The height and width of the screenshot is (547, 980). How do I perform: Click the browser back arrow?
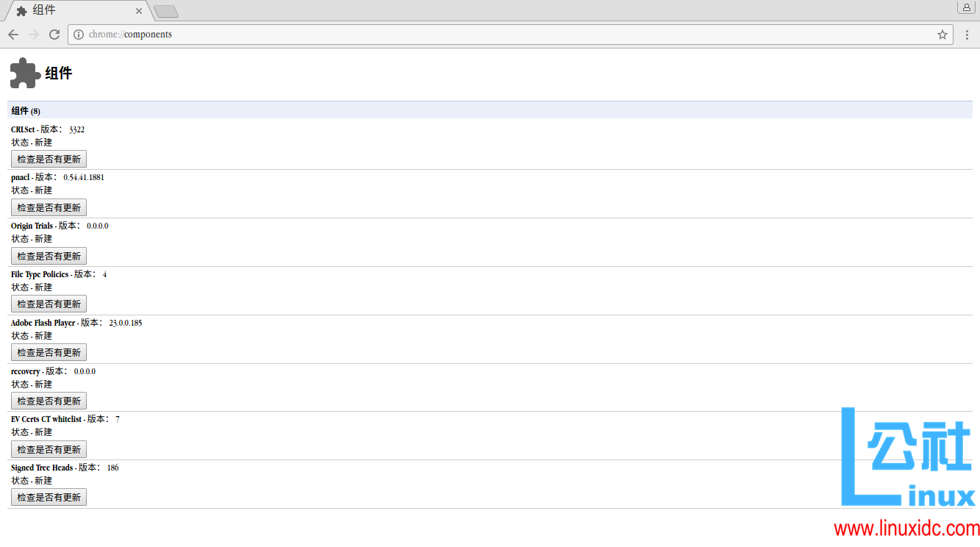(13, 35)
